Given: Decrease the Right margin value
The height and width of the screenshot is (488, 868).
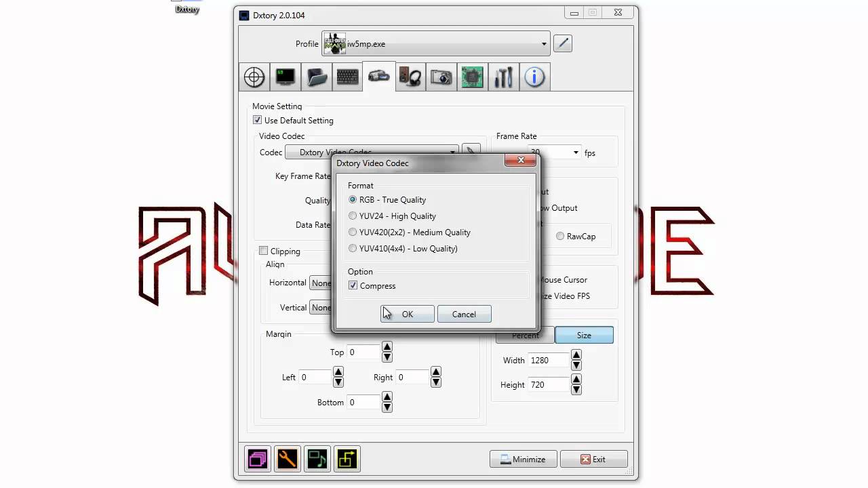Looking at the screenshot, I should tap(436, 383).
